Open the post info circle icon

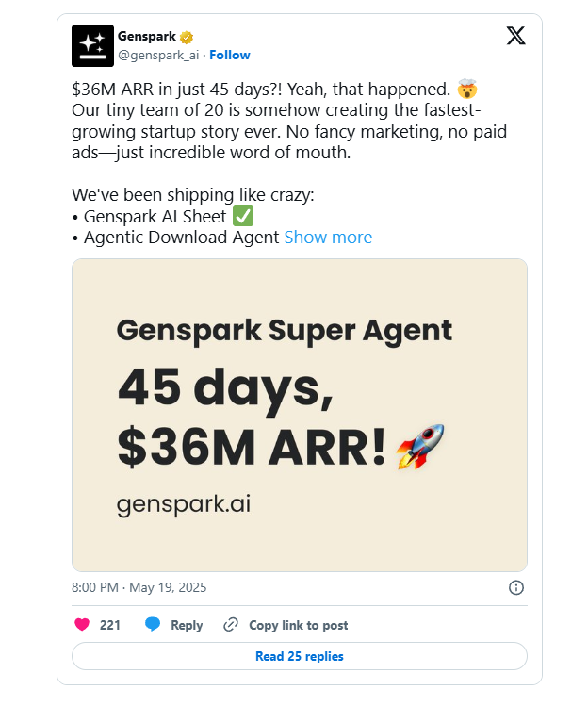516,587
